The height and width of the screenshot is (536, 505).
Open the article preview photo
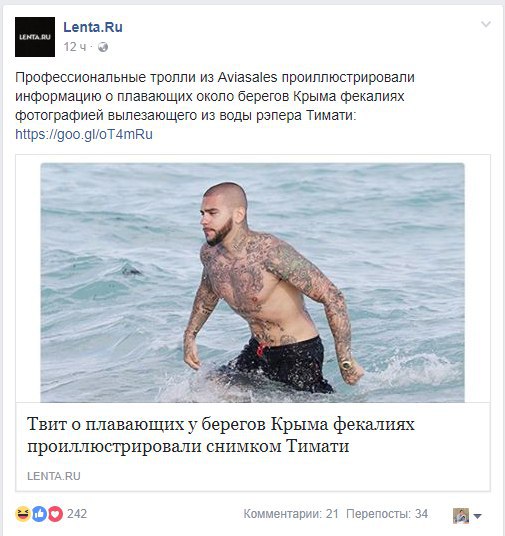[x=252, y=282]
